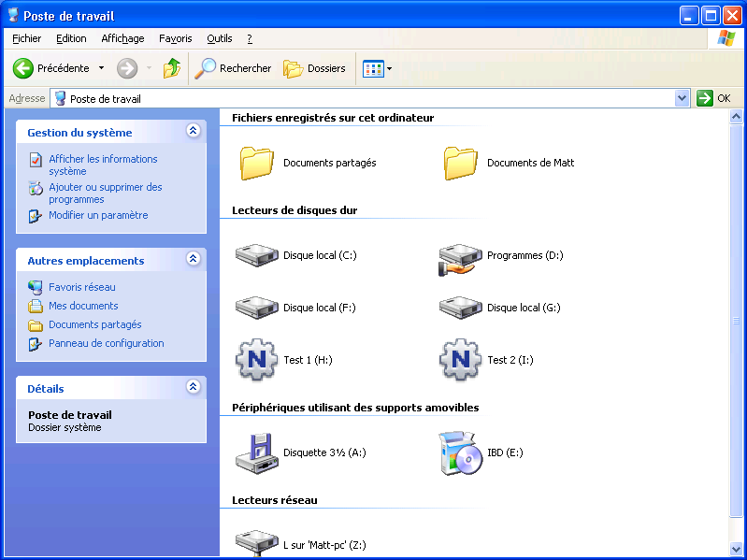Select the Disque local (F:) drive icon
Viewport: 747px width, 560px height.
(257, 308)
